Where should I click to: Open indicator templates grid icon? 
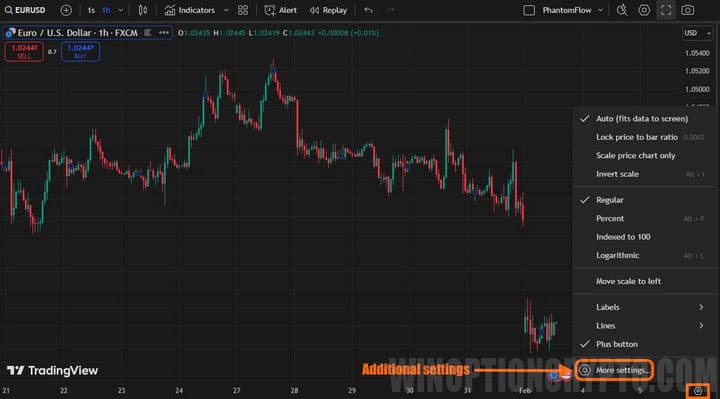[243, 10]
